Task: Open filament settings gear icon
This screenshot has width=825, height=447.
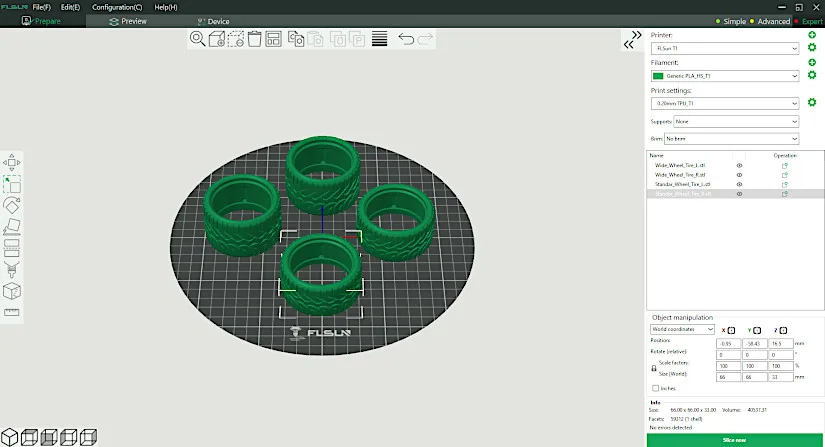Action: 812,75
